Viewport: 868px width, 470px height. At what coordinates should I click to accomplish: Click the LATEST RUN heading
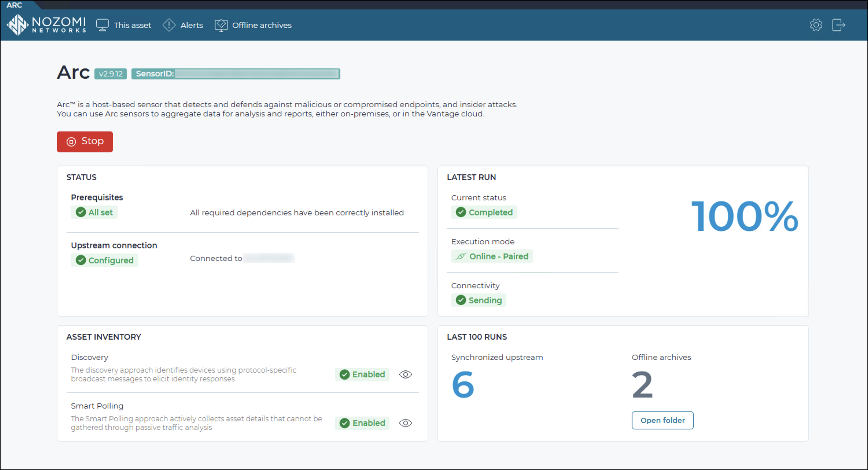(471, 177)
